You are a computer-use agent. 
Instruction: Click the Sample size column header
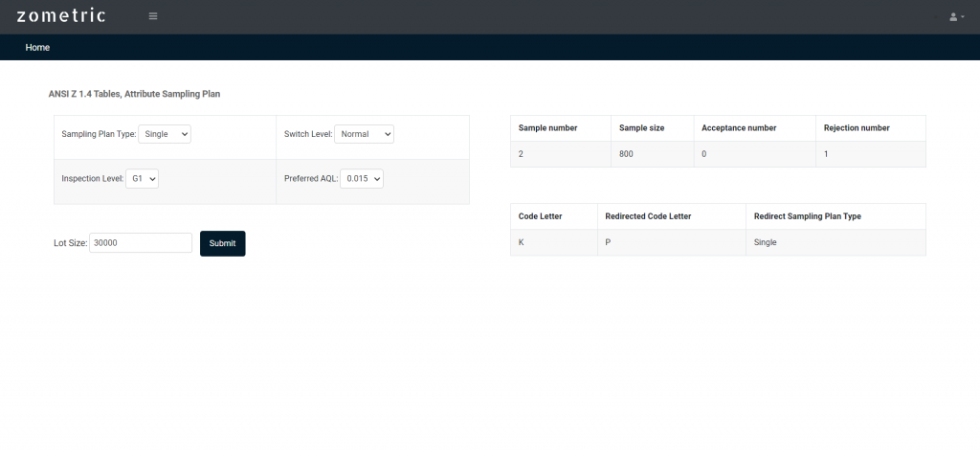tap(641, 127)
